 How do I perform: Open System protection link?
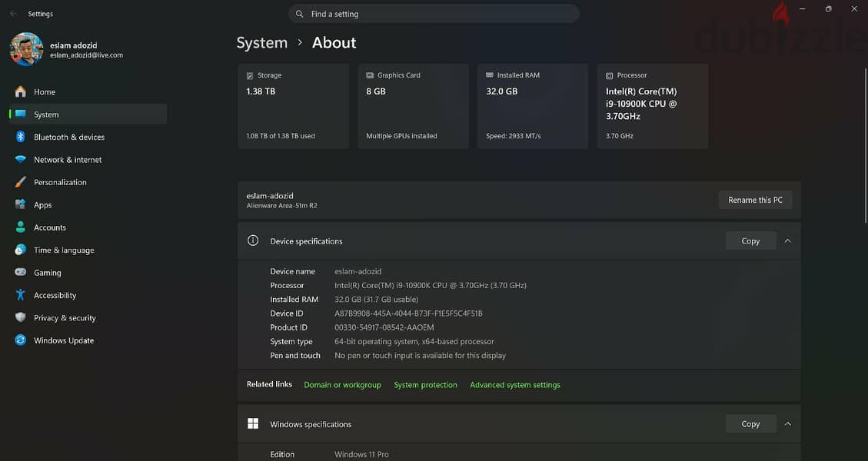426,385
